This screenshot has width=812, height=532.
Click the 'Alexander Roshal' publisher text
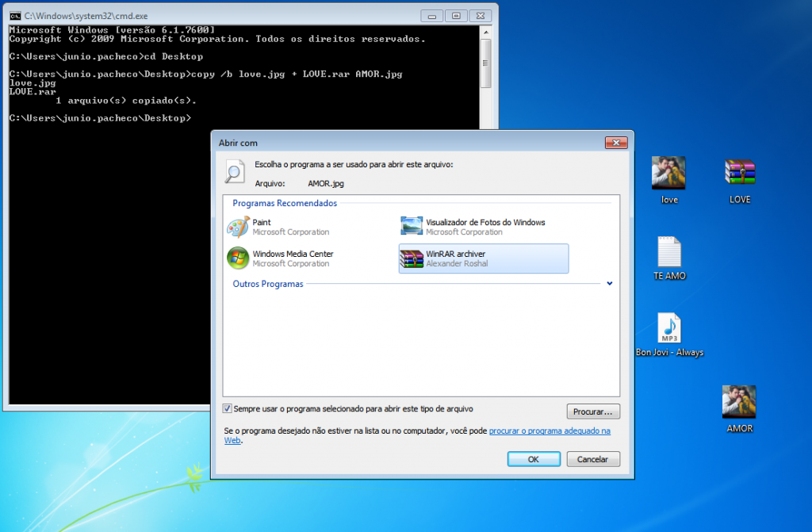457,264
